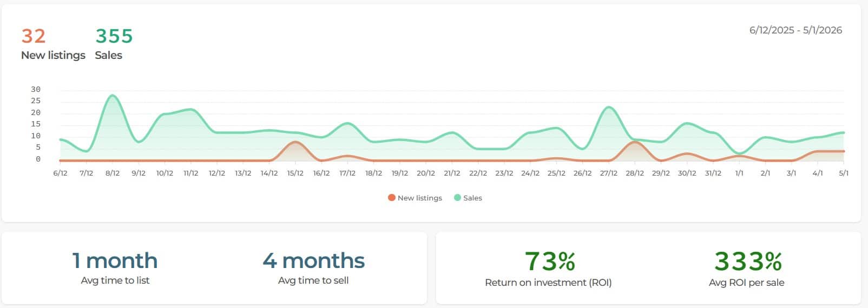Click the 73% Return on investment figure

pos(549,262)
